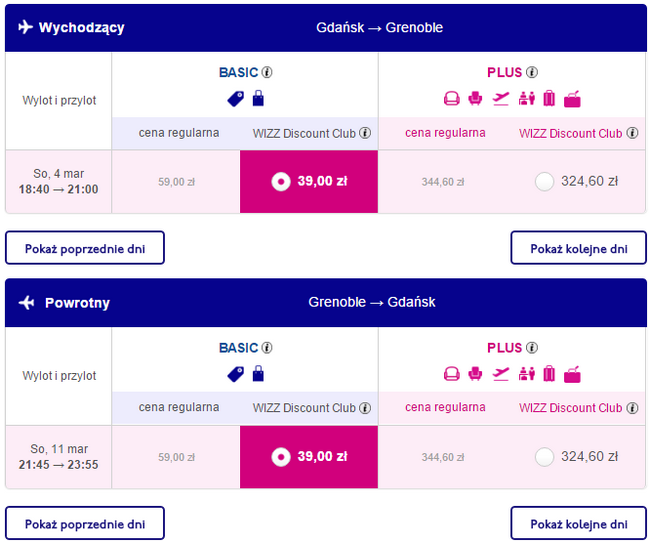Click the outbound BASIC small bag icon

[x=258, y=98]
